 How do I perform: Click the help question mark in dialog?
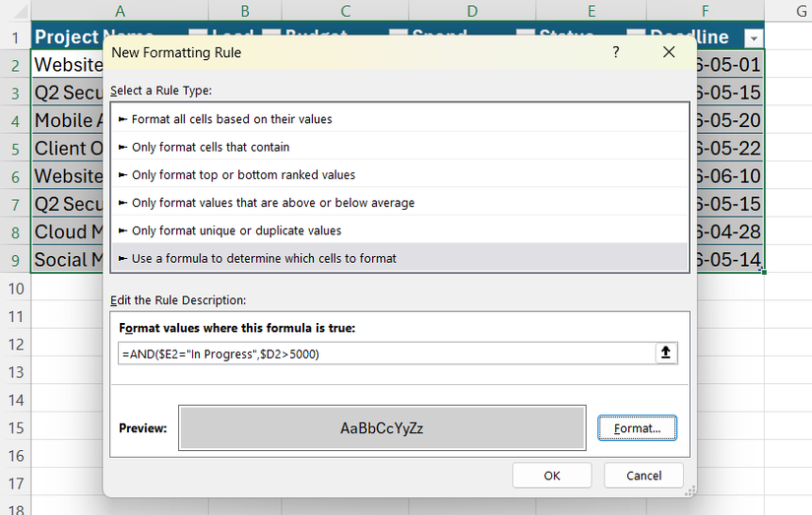point(616,52)
